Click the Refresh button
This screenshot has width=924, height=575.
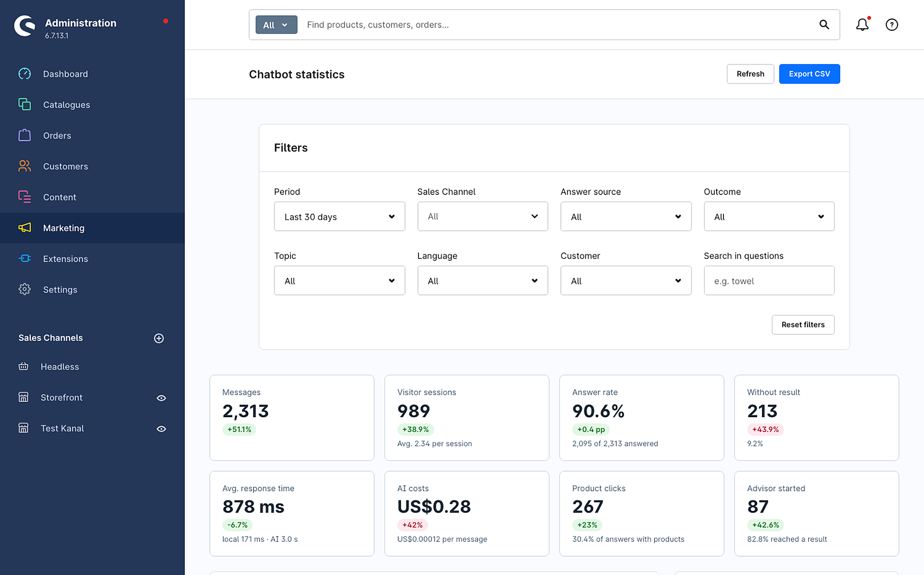(x=750, y=74)
